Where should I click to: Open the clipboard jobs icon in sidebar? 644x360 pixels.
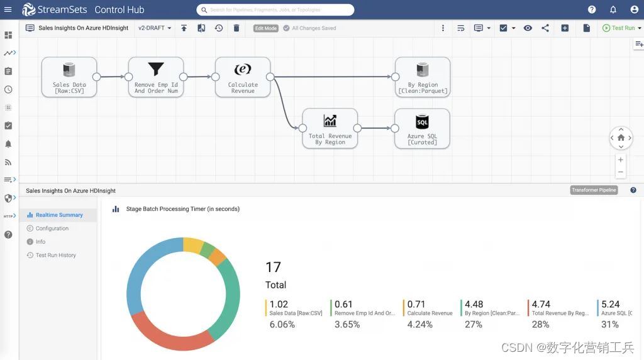[8, 71]
